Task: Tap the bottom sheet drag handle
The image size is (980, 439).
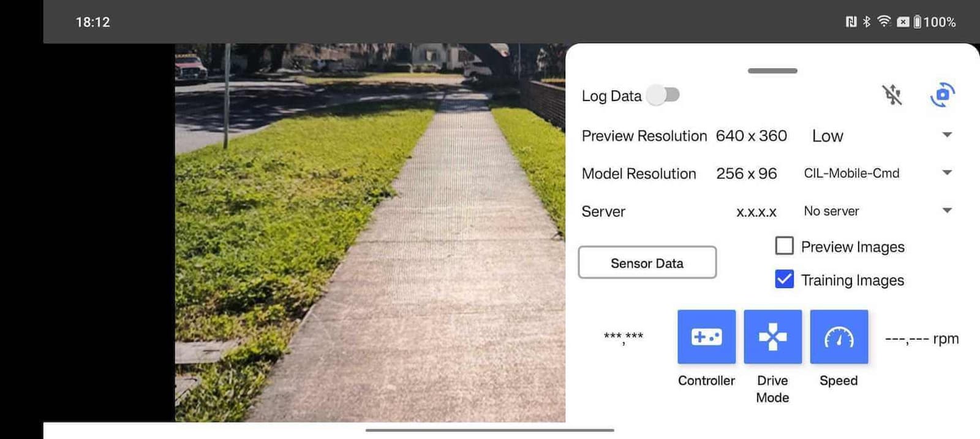Action: (772, 71)
